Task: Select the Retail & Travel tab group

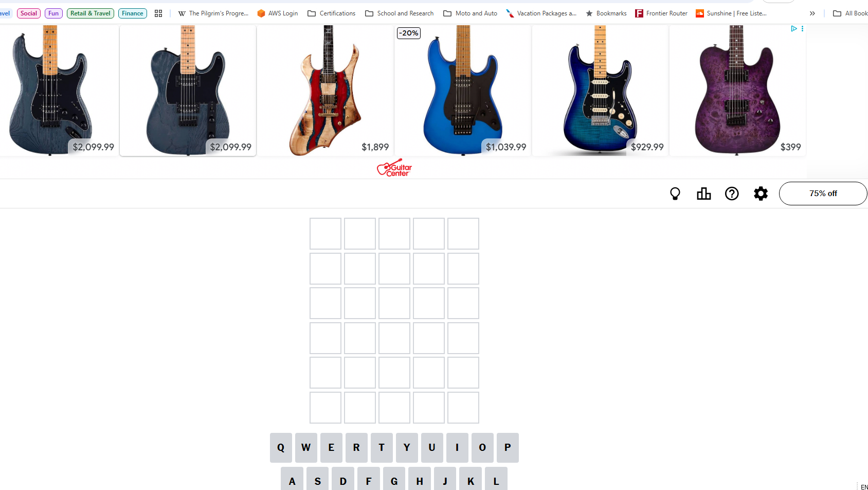Action: [91, 13]
